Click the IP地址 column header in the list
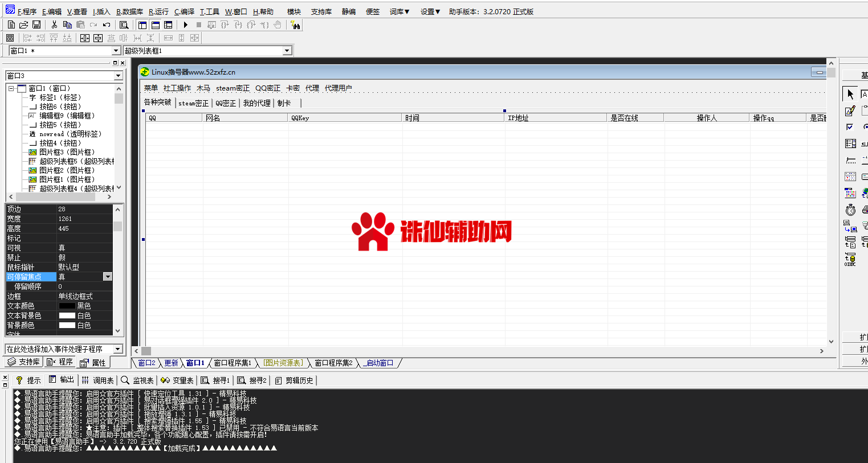The height and width of the screenshot is (463, 868). click(x=556, y=118)
